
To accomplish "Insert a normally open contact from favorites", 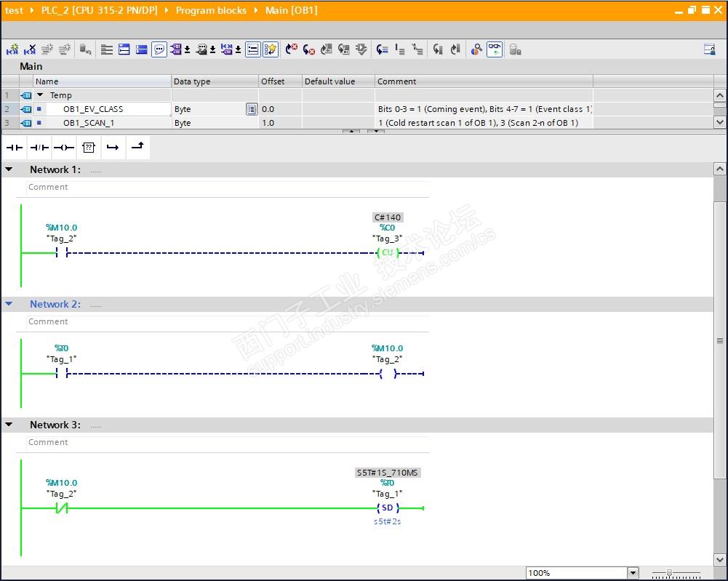I will click(15, 148).
